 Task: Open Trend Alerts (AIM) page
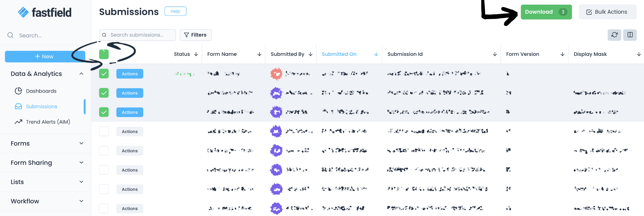[x=48, y=122]
